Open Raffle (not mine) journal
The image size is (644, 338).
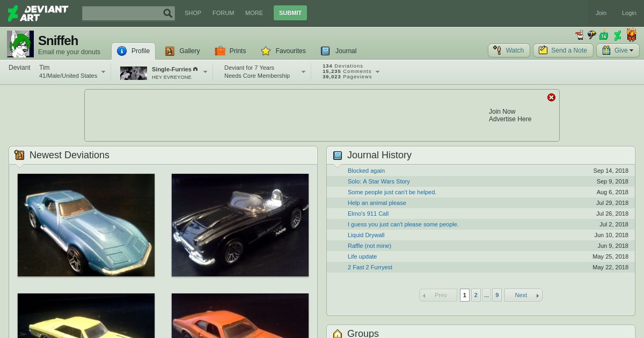369,246
